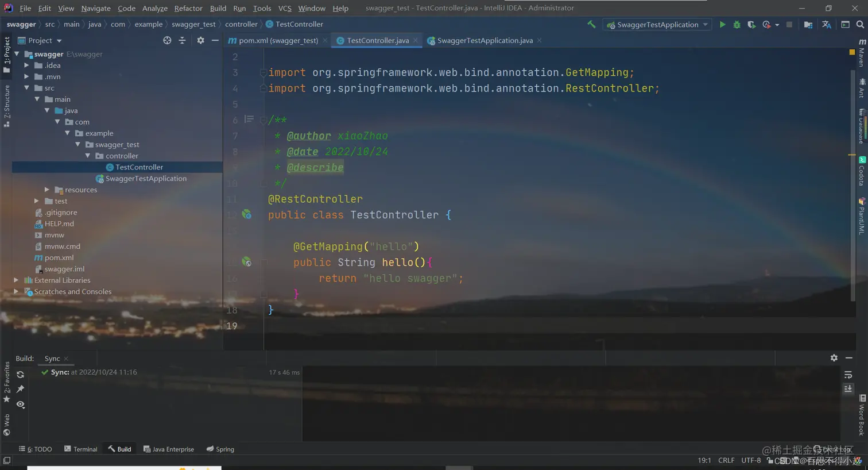Click the Reload/Sync icon in Build panel

(x=20, y=375)
